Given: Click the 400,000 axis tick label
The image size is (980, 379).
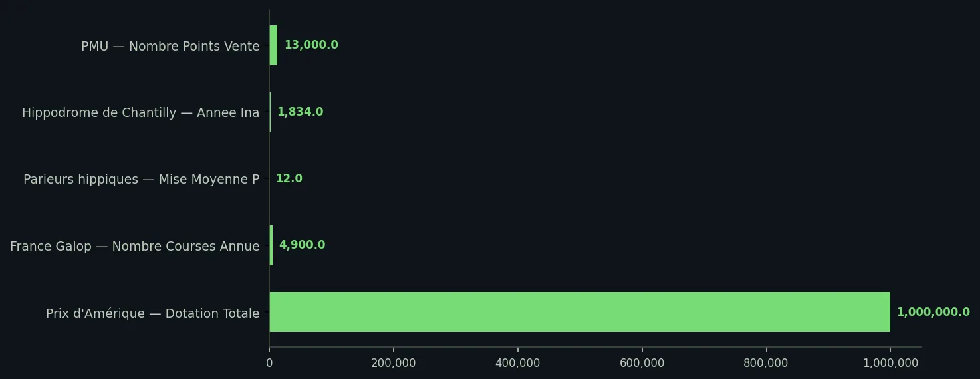Looking at the screenshot, I should (x=518, y=363).
